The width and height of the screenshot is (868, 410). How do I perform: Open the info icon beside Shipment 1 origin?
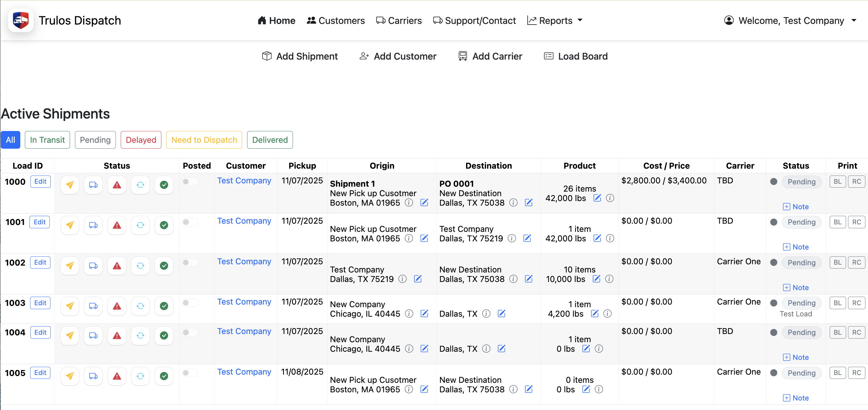(409, 203)
